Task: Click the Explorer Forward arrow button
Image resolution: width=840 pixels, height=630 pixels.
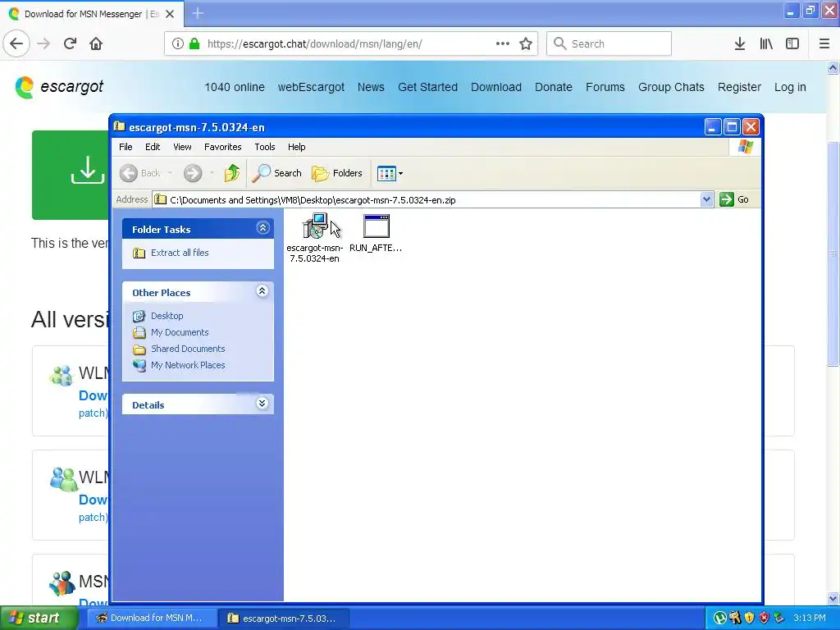Action: click(x=193, y=173)
